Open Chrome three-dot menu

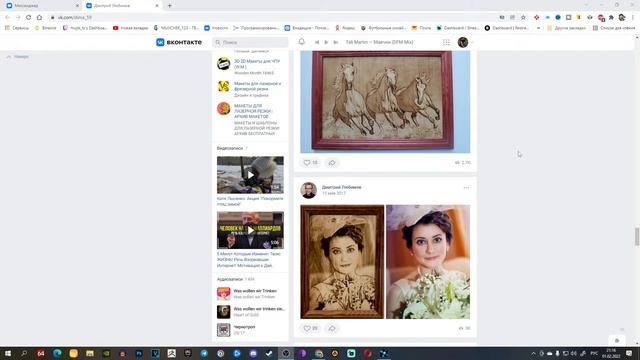[x=633, y=18]
